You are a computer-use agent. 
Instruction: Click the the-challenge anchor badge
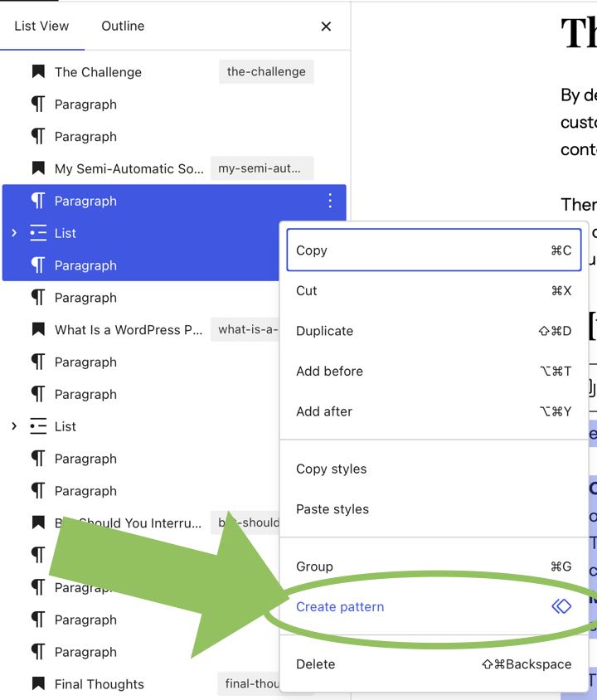point(266,72)
